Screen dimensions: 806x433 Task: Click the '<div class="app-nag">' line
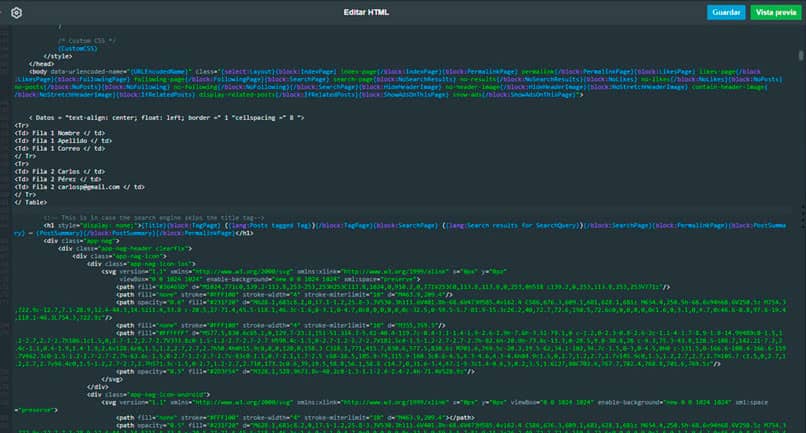coord(81,241)
